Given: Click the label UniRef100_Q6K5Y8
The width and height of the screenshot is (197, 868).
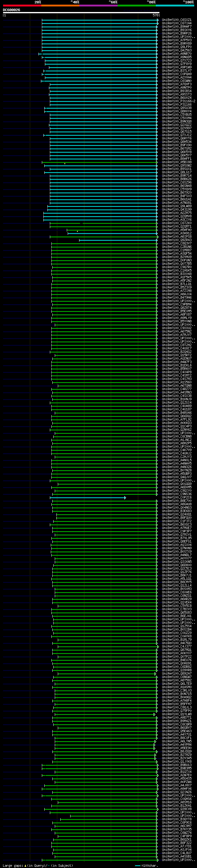Looking at the screenshot, I should click(x=176, y=152).
